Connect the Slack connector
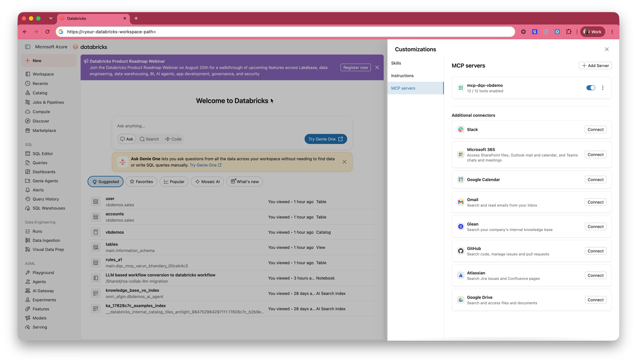This screenshot has width=637, height=364. 595,129
